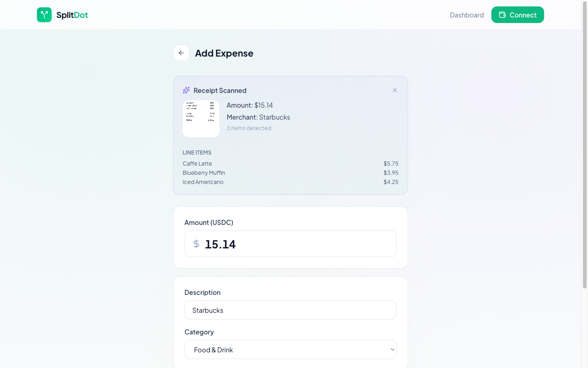The width and height of the screenshot is (588, 368).
Task: Click the $3.95 price
Action: click(391, 173)
